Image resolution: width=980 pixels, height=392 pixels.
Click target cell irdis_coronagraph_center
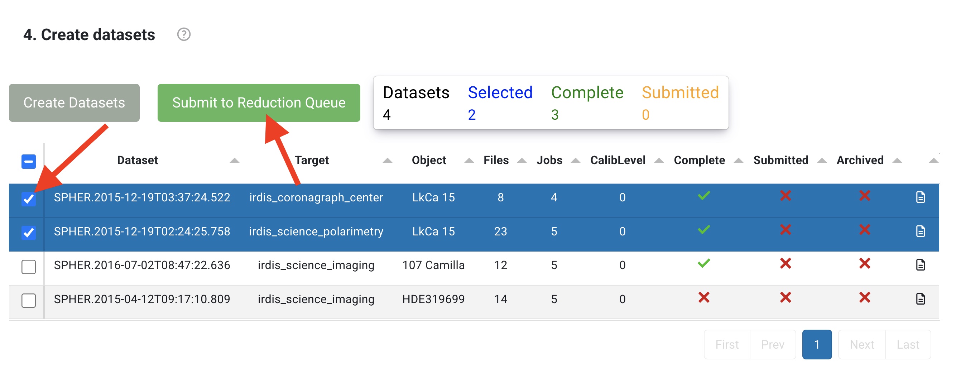[x=316, y=197]
